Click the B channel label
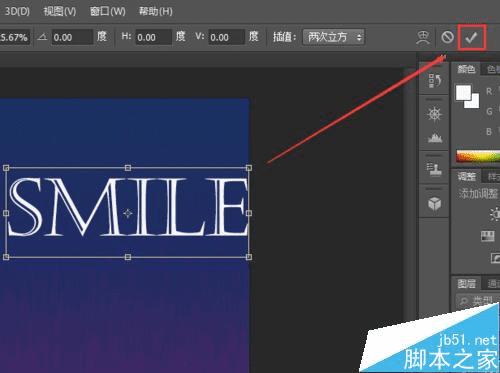The image size is (500, 373). pyautogui.click(x=489, y=132)
